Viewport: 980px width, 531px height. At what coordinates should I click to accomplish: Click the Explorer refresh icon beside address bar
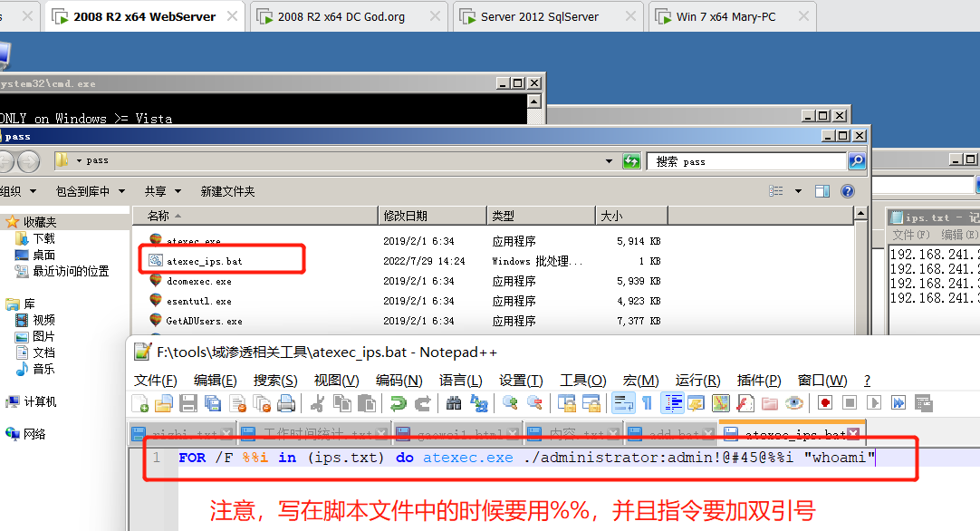pos(631,161)
